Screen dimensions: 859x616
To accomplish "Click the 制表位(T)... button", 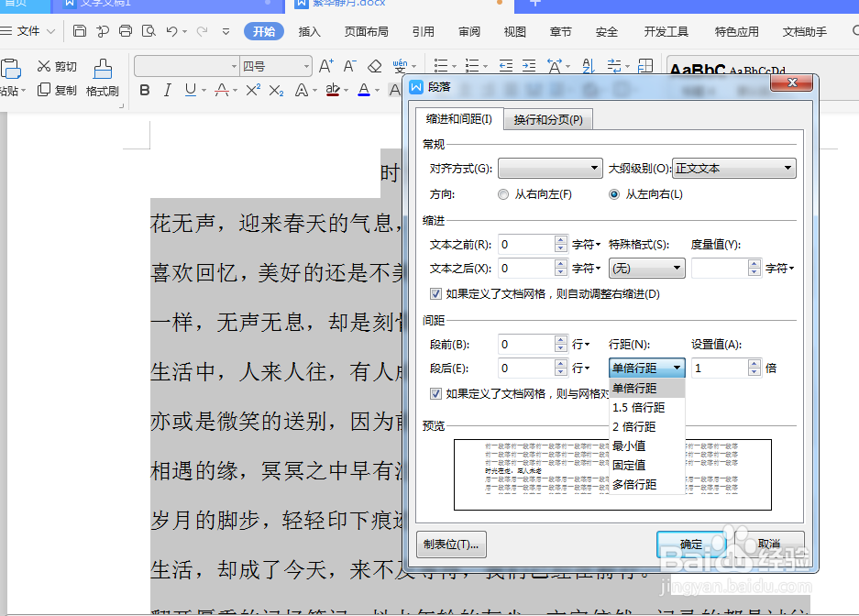I will (x=451, y=544).
